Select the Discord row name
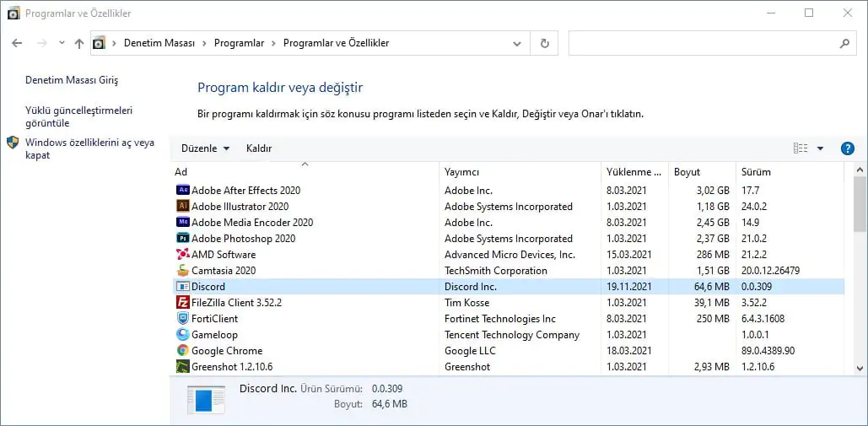This screenshot has height=426, width=868. click(208, 287)
